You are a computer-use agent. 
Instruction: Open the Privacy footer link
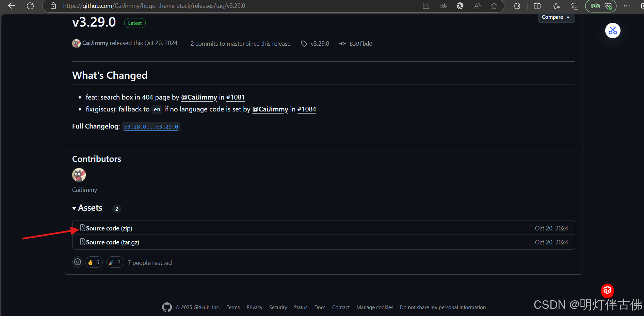coord(254,307)
